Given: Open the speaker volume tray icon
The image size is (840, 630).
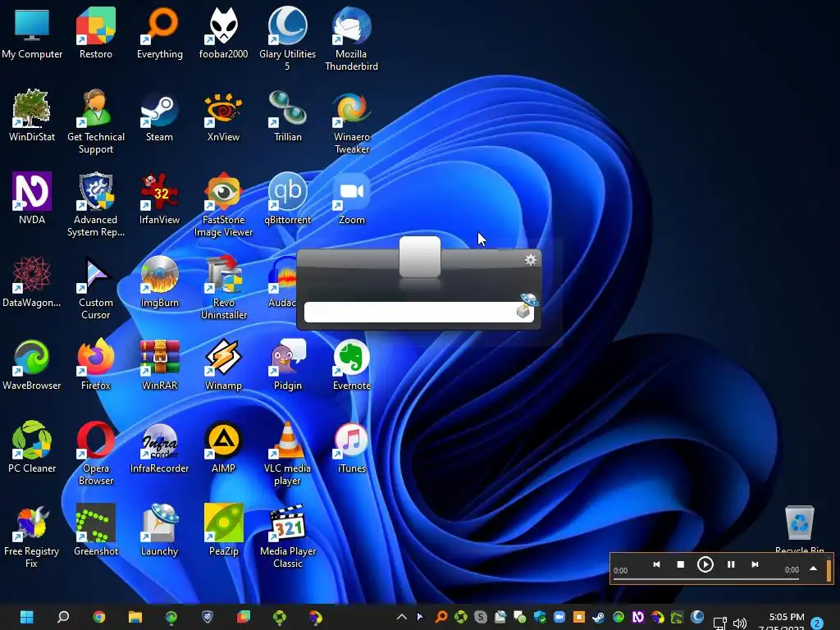Looking at the screenshot, I should pyautogui.click(x=740, y=623).
